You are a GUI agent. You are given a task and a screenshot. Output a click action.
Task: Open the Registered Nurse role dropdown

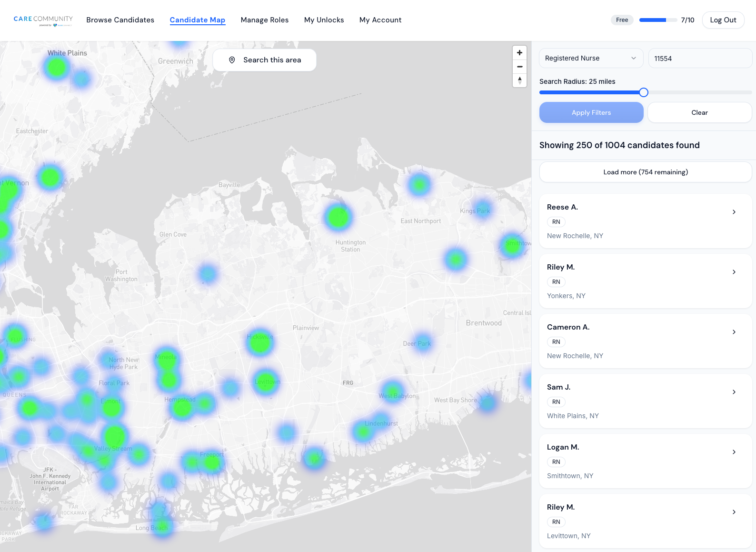pyautogui.click(x=591, y=58)
